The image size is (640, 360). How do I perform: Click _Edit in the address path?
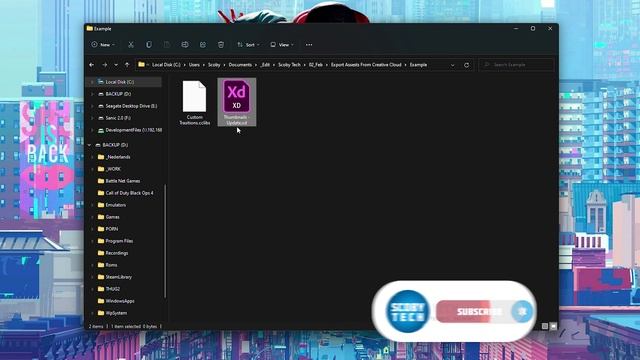(265, 65)
